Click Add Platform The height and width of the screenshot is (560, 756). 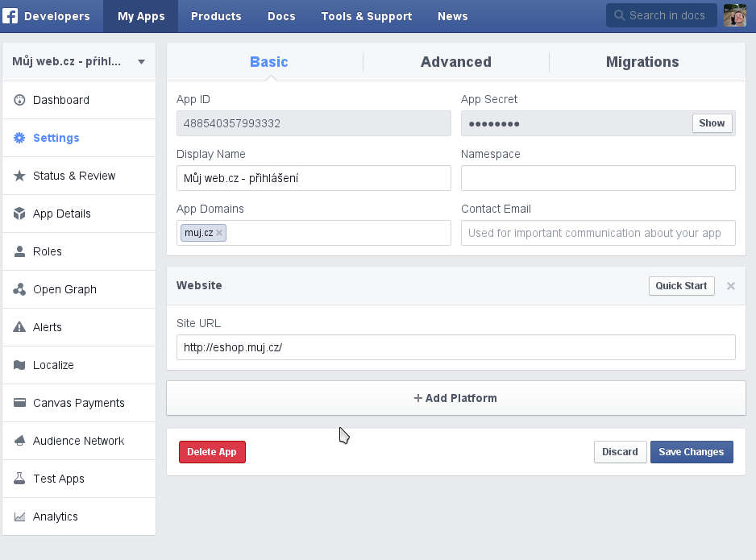click(x=456, y=398)
